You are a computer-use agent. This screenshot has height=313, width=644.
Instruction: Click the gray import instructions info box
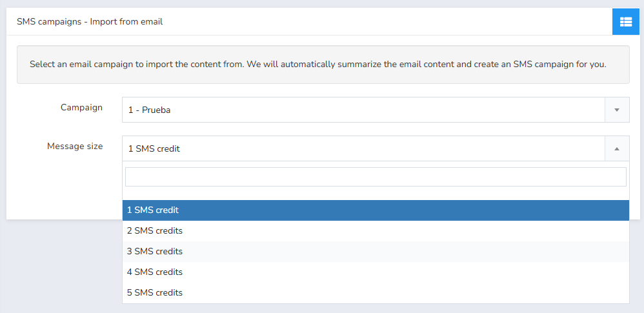tap(323, 65)
